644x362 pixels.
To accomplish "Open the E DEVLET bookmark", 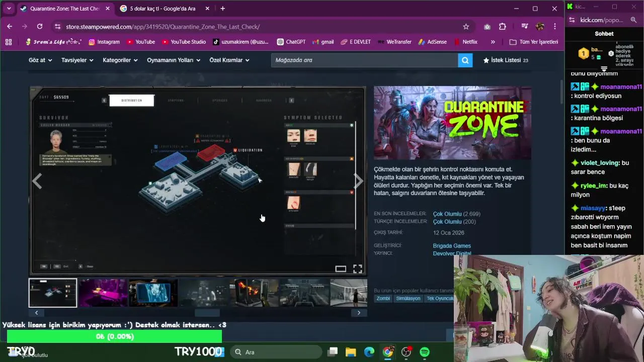I will [356, 42].
